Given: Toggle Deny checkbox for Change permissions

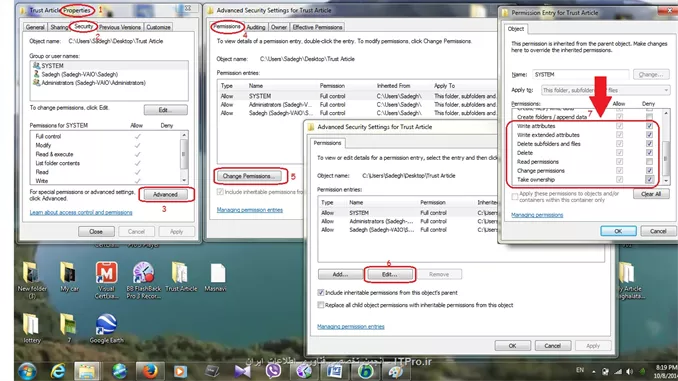Looking at the screenshot, I should pyautogui.click(x=649, y=170).
